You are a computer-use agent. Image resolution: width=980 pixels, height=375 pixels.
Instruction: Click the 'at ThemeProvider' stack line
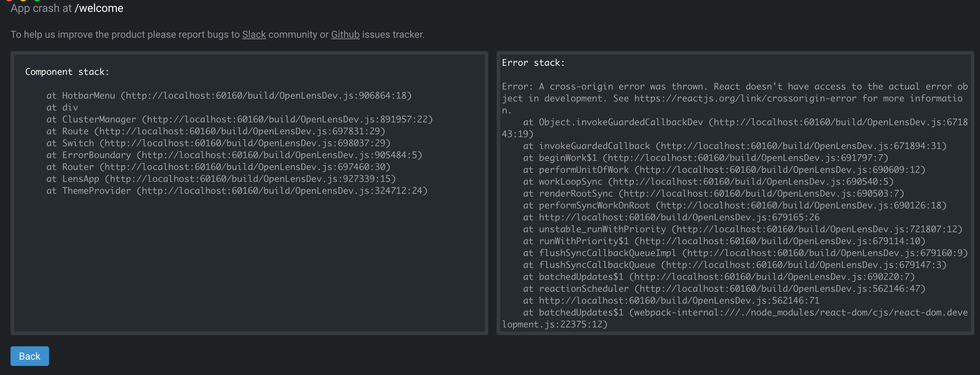(x=237, y=190)
